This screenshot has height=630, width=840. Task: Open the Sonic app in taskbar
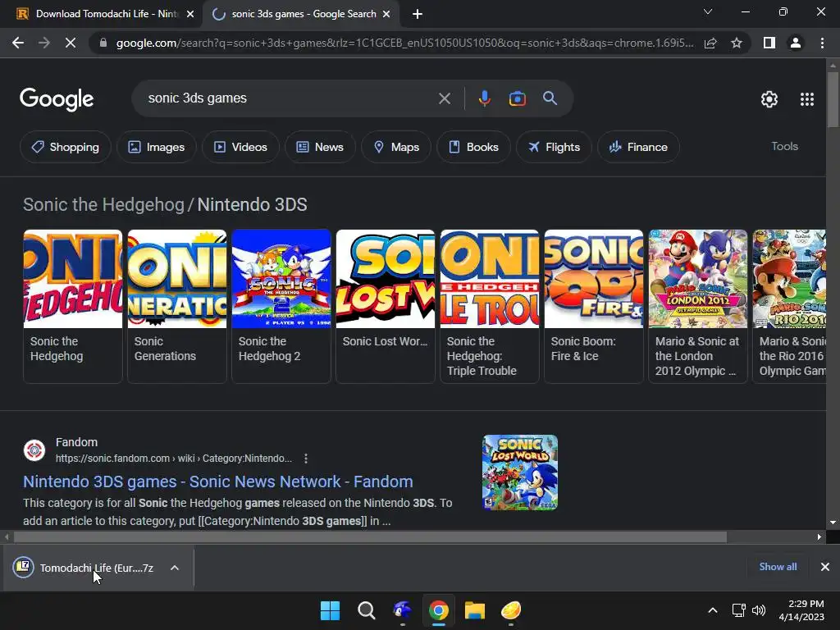click(402, 610)
